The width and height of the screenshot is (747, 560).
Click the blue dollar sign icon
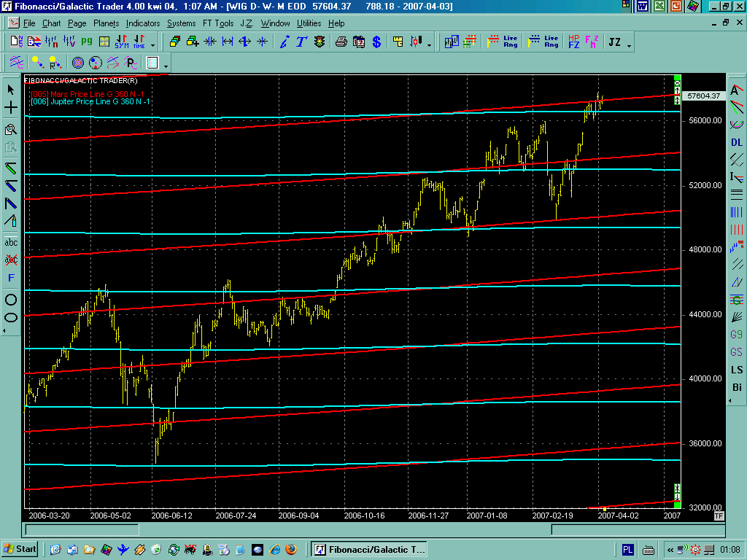pos(376,42)
